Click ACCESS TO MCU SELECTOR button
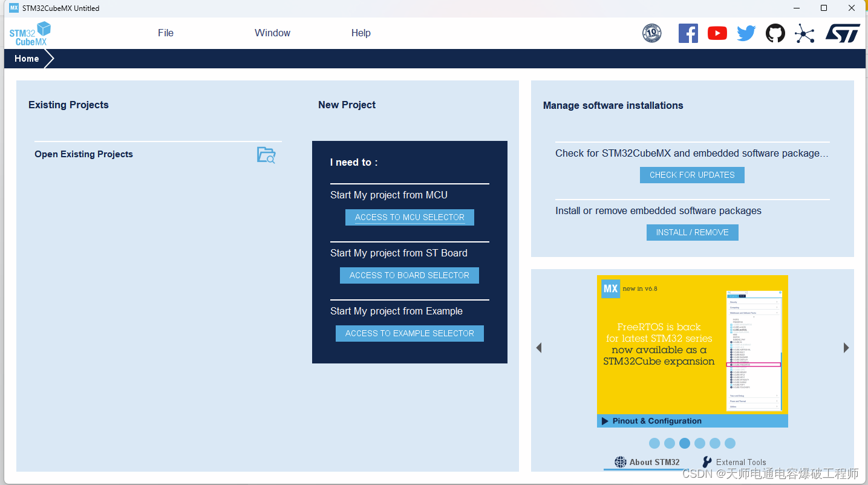868x485 pixels. tap(410, 217)
